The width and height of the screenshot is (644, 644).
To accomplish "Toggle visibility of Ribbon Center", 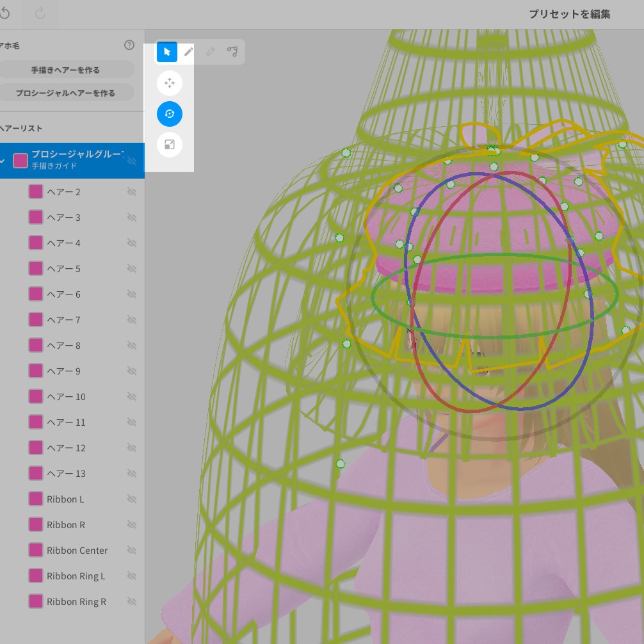I will pos(131,550).
